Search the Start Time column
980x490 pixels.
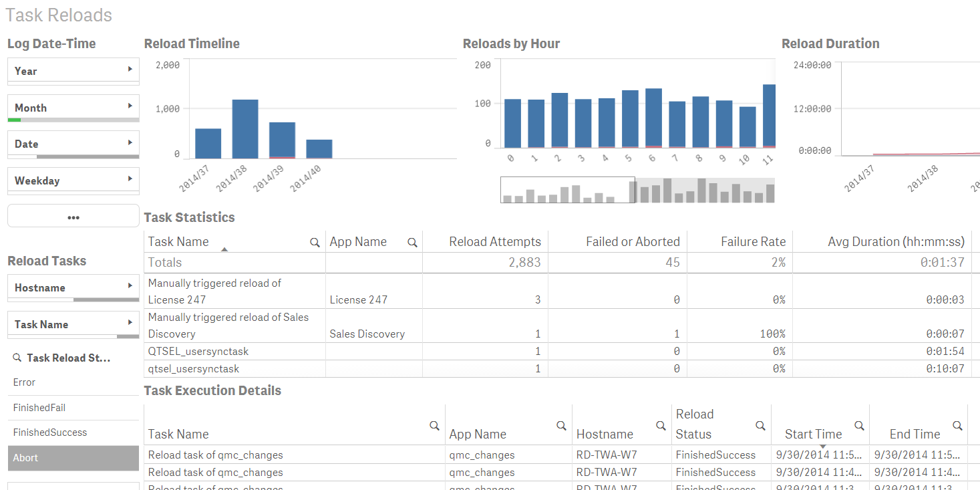[x=859, y=425]
